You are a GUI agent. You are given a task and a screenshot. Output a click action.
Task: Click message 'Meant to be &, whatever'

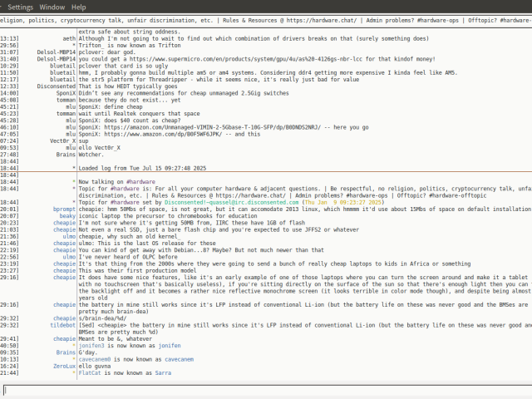pyautogui.click(x=116, y=339)
